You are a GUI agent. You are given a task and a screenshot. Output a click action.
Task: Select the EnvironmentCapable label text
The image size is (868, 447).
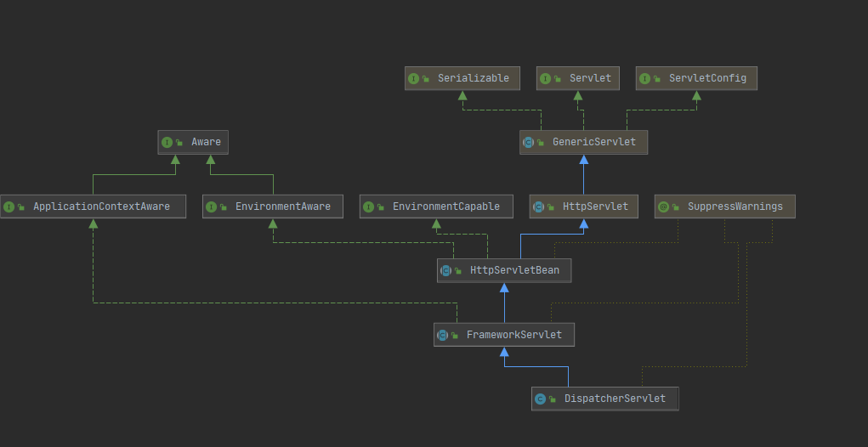coord(445,207)
